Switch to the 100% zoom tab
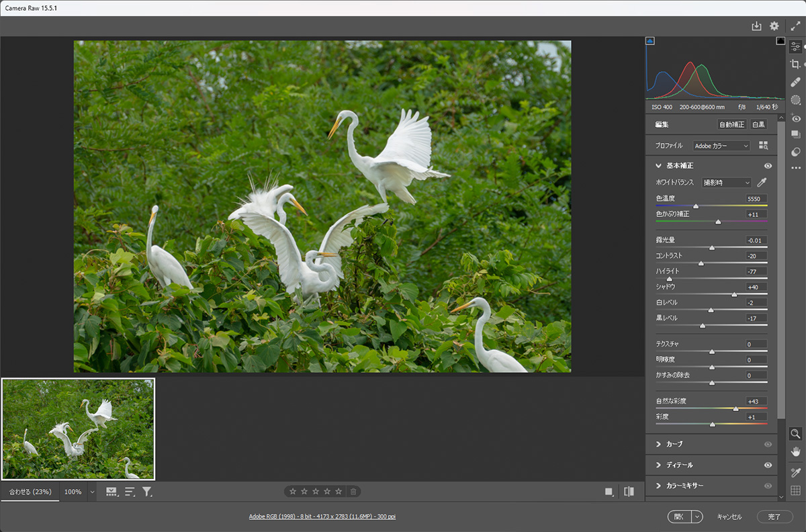Image resolution: width=806 pixels, height=532 pixels. 73,492
